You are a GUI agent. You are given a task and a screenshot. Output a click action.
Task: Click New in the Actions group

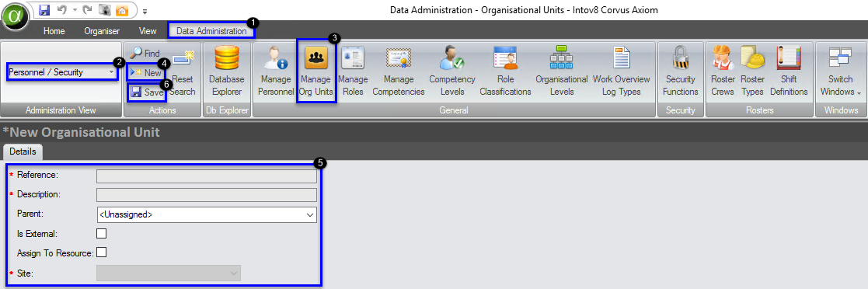click(x=146, y=72)
